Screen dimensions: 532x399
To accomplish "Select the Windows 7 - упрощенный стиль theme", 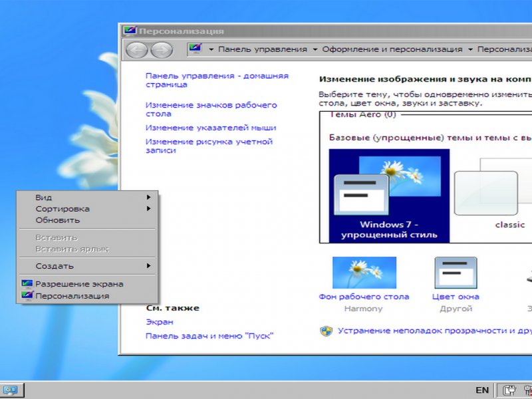I will 389,196.
